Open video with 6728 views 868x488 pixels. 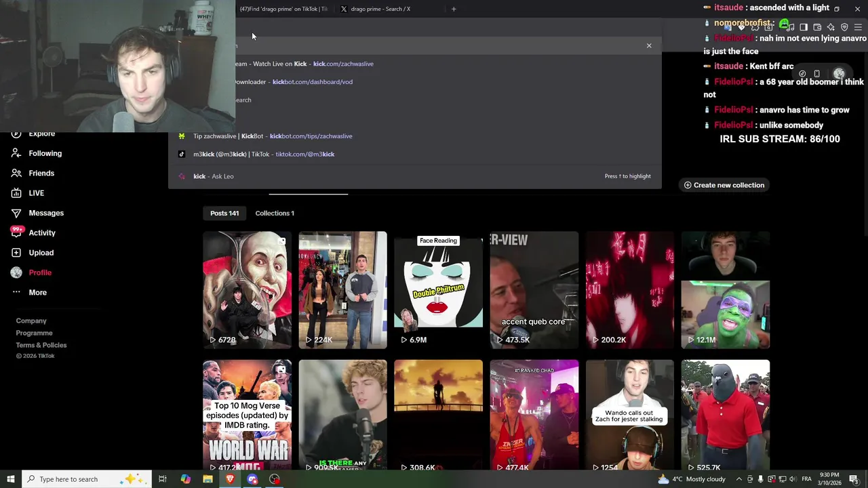pyautogui.click(x=247, y=290)
